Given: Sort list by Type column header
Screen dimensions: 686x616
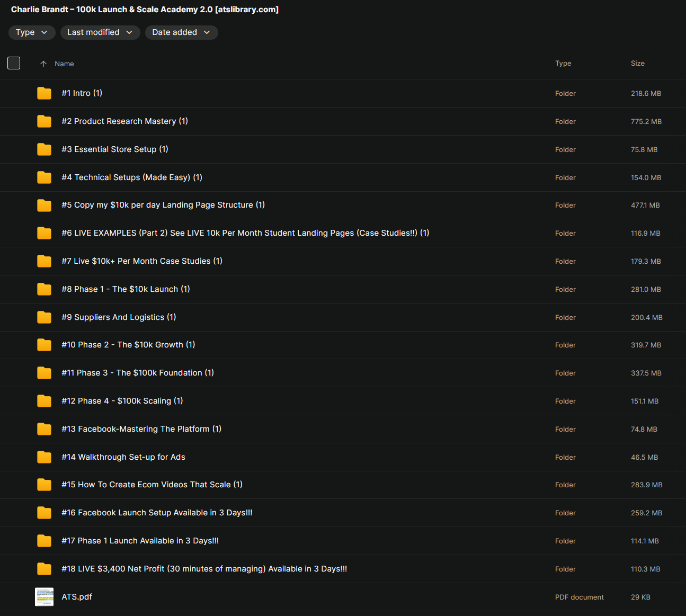Looking at the screenshot, I should (563, 63).
